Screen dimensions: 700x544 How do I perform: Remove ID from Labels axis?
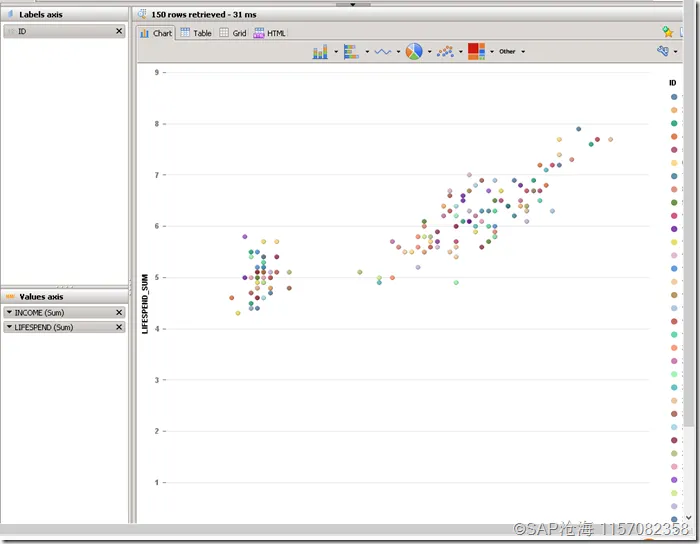tap(119, 31)
